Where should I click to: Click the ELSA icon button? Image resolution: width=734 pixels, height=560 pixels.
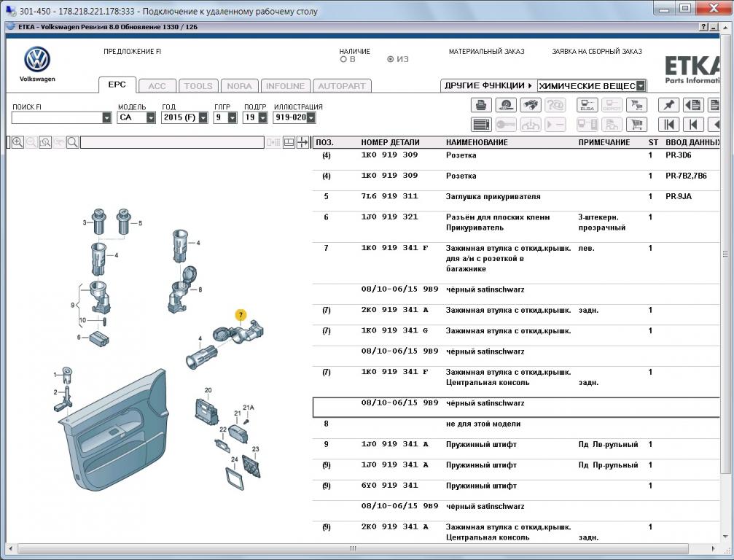tap(587, 105)
